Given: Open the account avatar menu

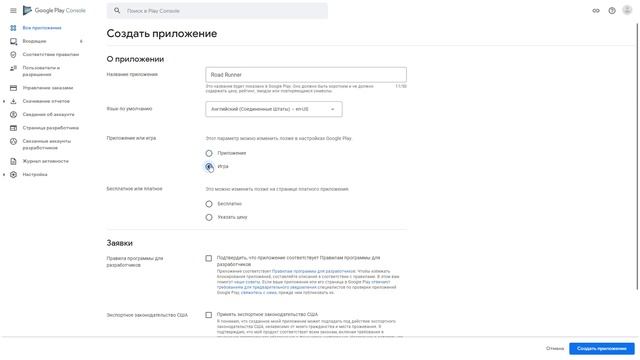Looking at the screenshot, I should [x=627, y=10].
